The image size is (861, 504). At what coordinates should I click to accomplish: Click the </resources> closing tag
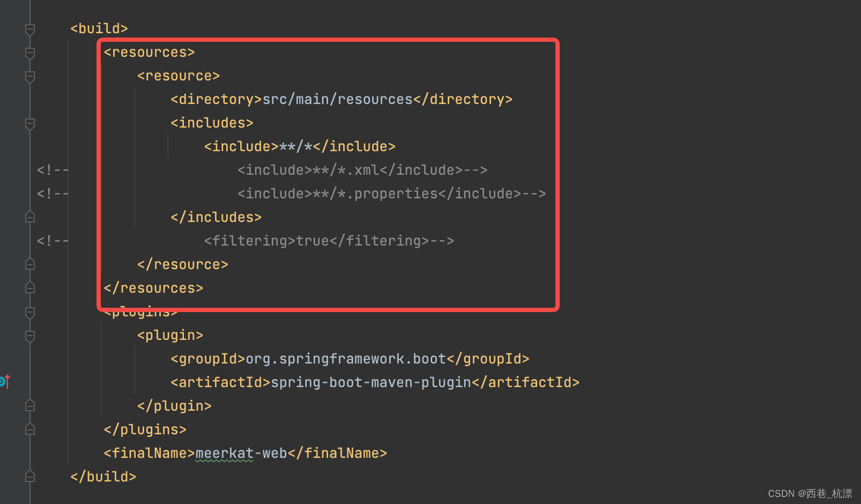153,288
